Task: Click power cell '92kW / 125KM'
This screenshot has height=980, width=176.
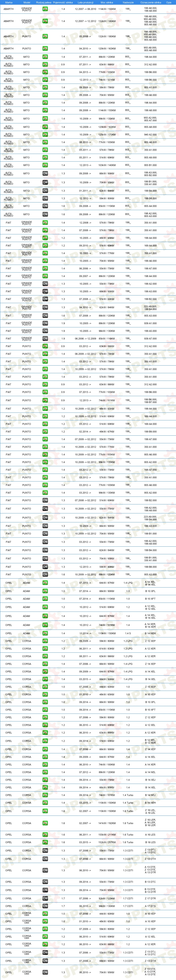Action: (107, 899)
